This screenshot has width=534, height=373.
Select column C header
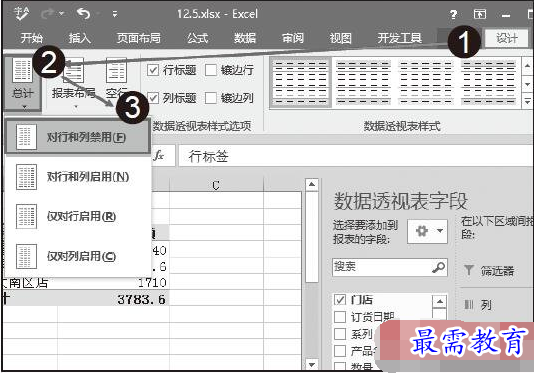pos(216,186)
